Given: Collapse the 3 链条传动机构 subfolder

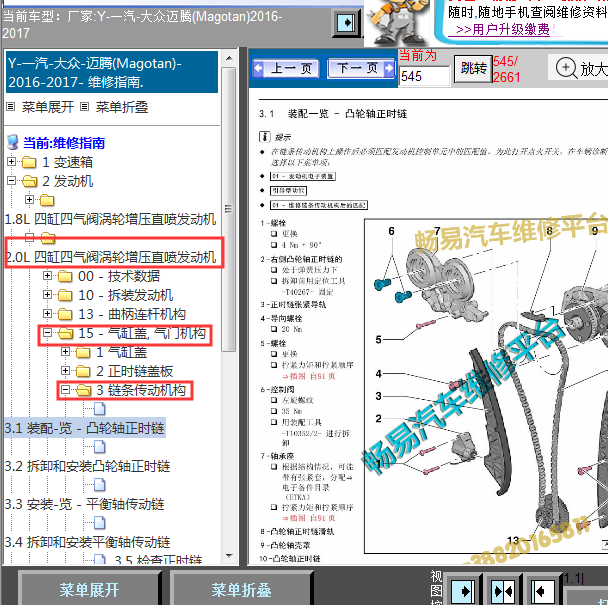Looking at the screenshot, I should 66,389.
